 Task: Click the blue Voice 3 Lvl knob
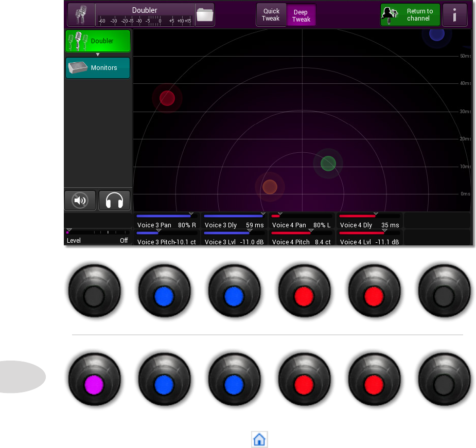coord(234,380)
